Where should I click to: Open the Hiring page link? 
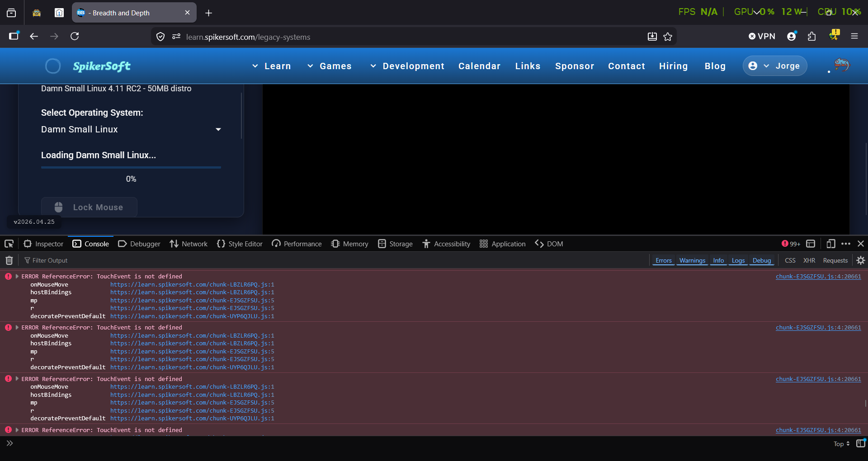pyautogui.click(x=673, y=66)
